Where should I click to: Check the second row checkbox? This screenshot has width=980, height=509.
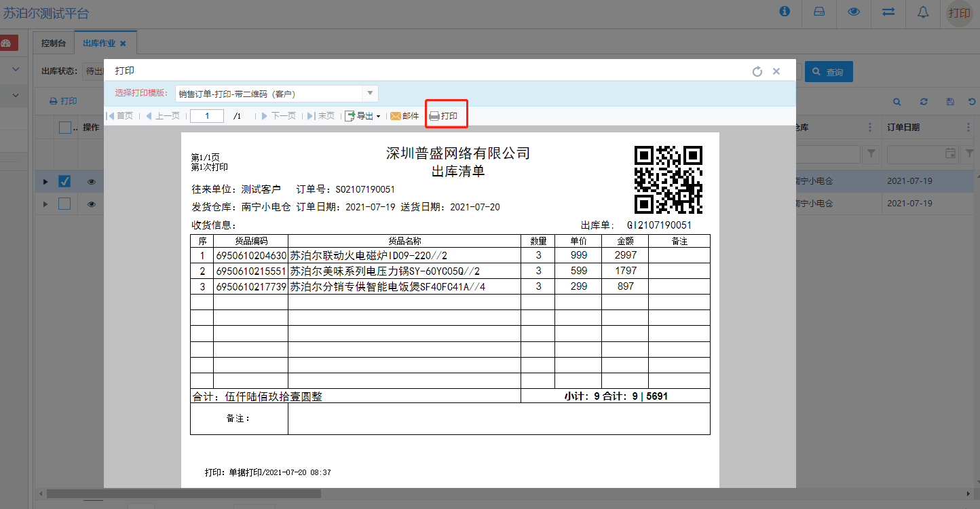click(64, 204)
